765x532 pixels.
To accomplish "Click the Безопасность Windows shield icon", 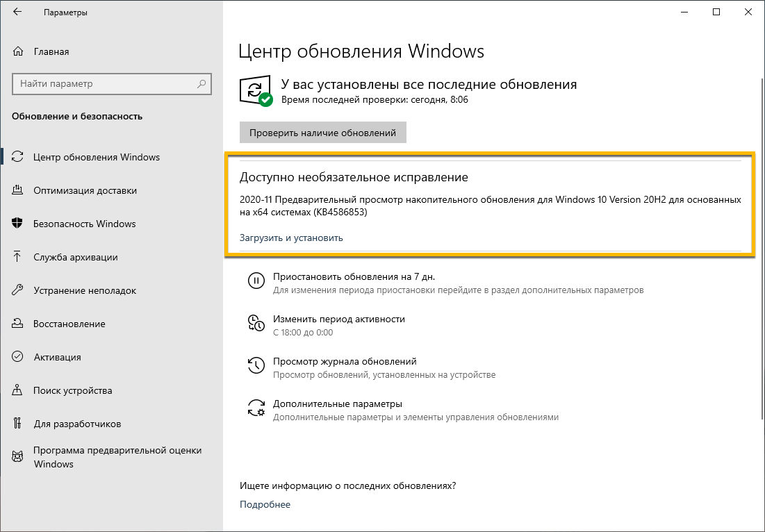I will (x=18, y=224).
